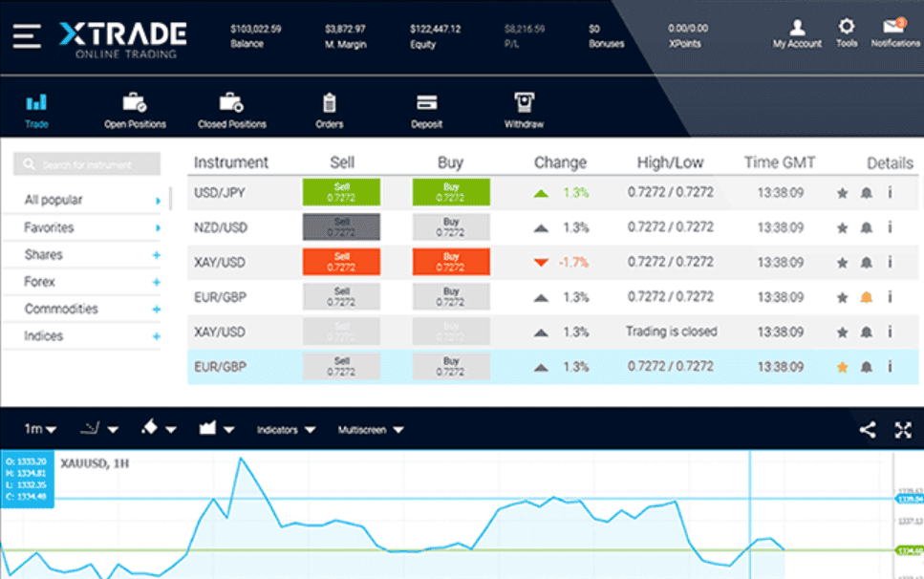Open My Account
Screen dimensions: 924x579
coord(796,29)
